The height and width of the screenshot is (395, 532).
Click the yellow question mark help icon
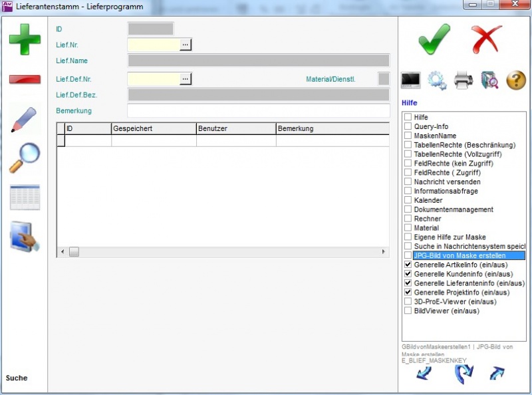click(x=516, y=80)
